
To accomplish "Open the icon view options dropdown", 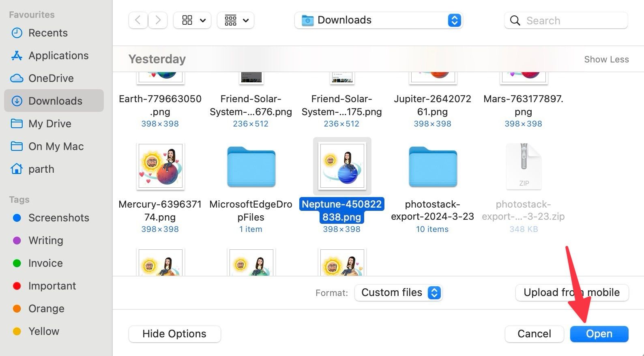I will 192,20.
